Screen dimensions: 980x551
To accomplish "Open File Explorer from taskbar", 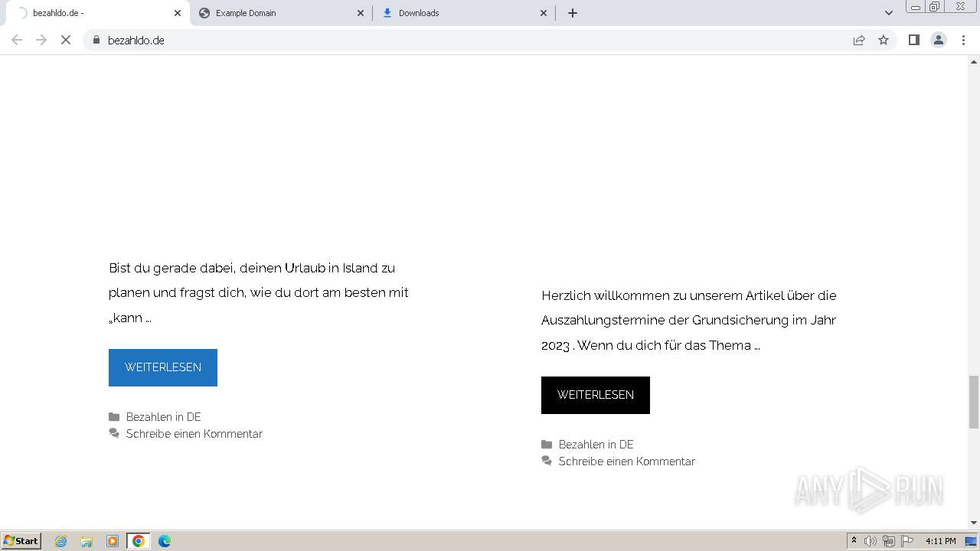I will pos(87,541).
